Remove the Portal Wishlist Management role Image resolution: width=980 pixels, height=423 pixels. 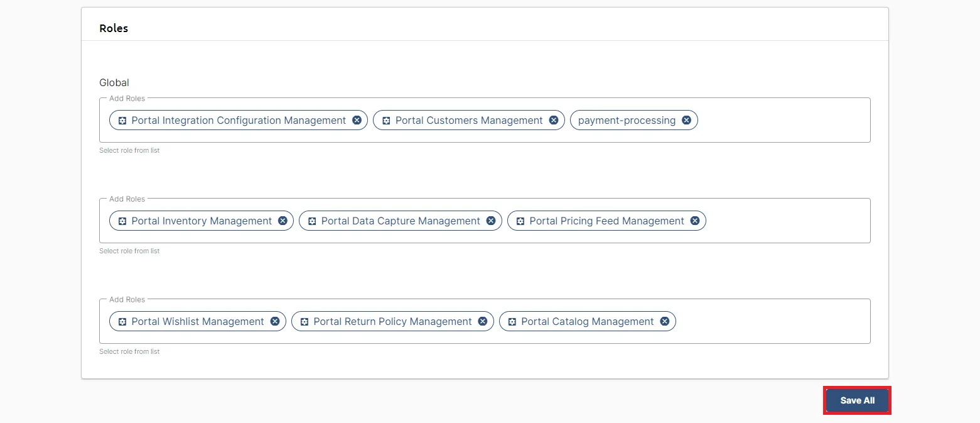coord(275,321)
